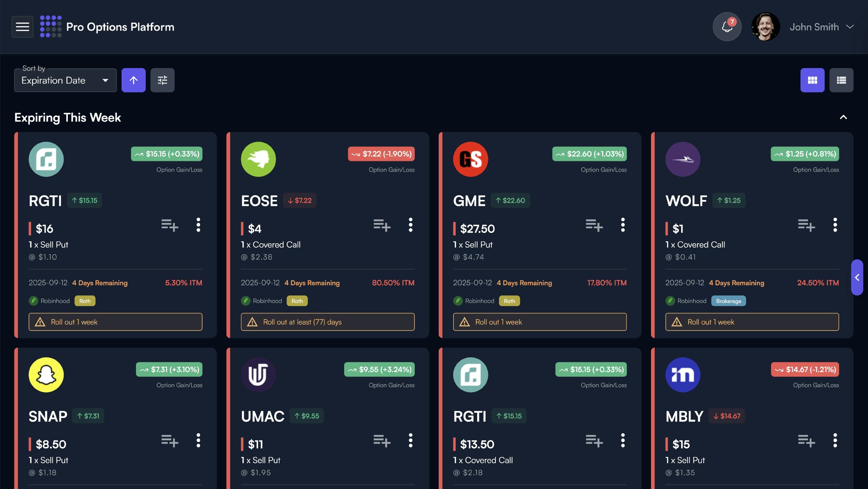Open the Expiration Date sort dropdown

[x=65, y=80]
